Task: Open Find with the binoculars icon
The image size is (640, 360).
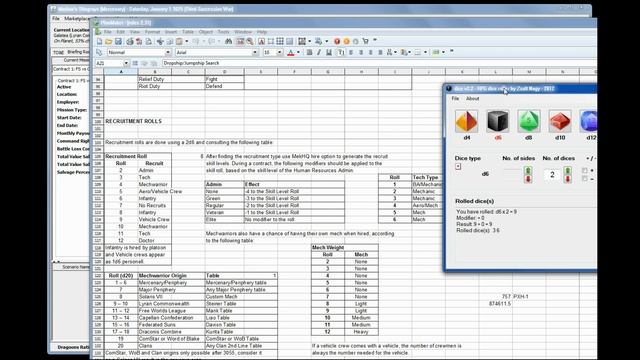Action: (229, 41)
